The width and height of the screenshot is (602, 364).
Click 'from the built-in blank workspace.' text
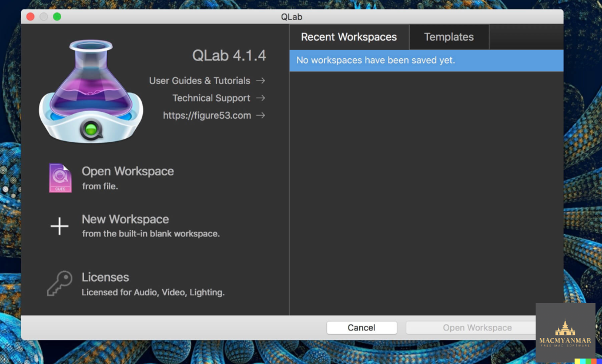(151, 234)
